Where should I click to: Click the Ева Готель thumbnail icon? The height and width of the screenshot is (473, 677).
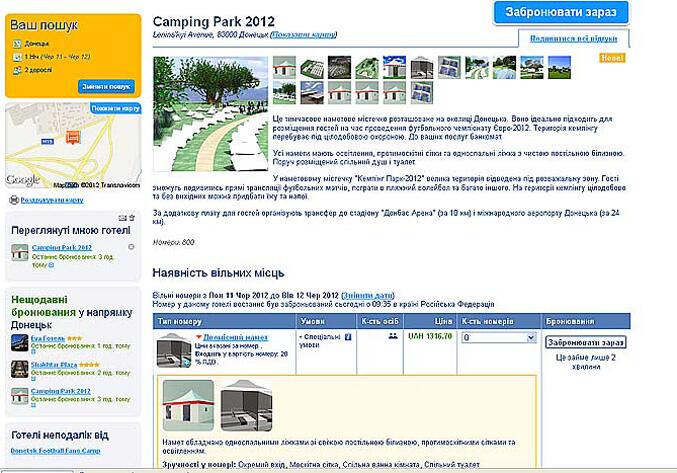click(x=19, y=343)
